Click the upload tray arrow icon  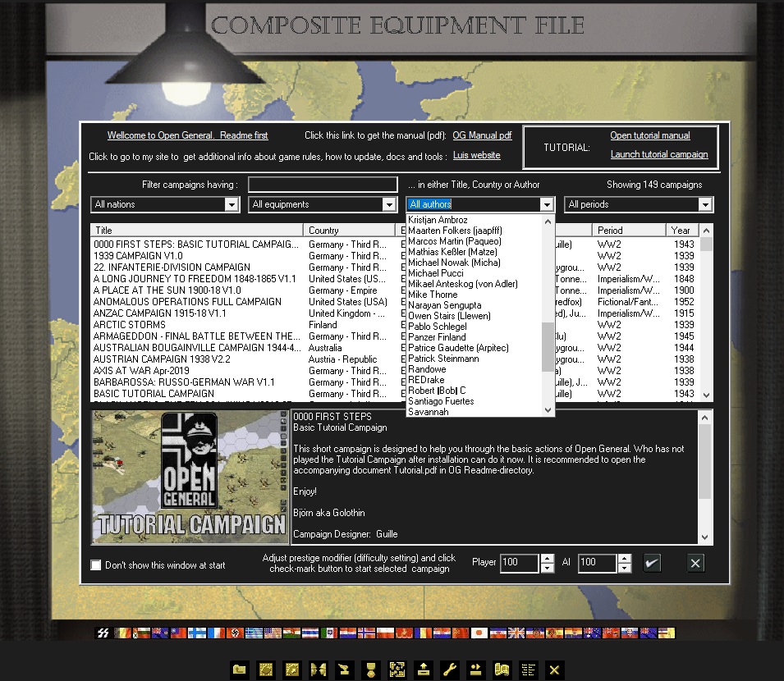(424, 670)
